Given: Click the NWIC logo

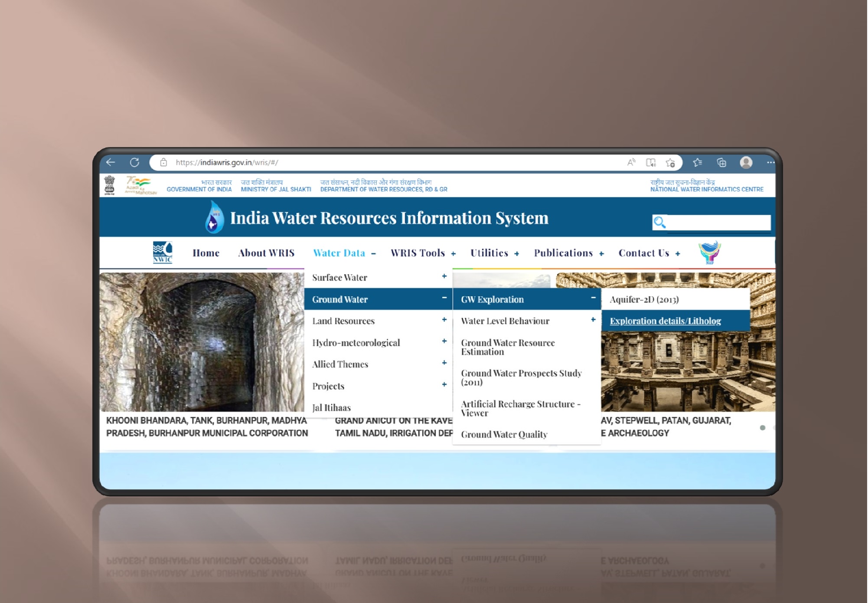Looking at the screenshot, I should point(163,252).
